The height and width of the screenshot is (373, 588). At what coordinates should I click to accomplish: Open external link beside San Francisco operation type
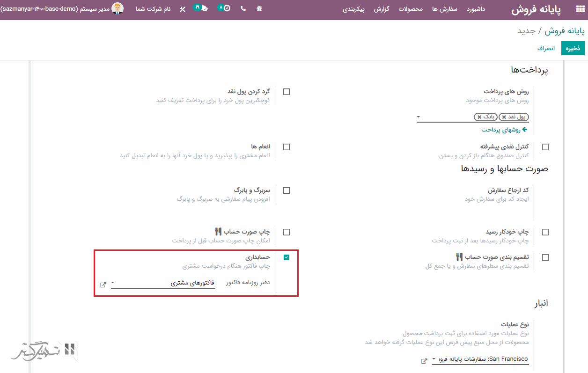click(424, 360)
